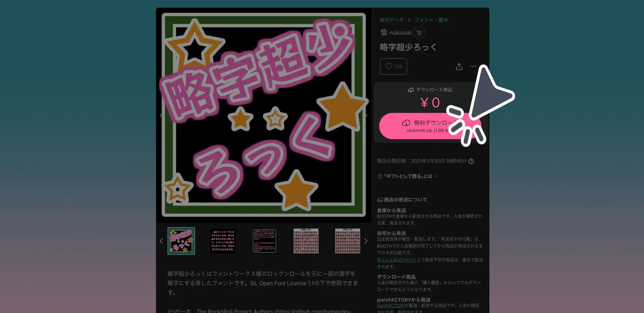Screen dimensions: 644x313
Task: Open the three-dot more options menu
Action: [x=473, y=66]
